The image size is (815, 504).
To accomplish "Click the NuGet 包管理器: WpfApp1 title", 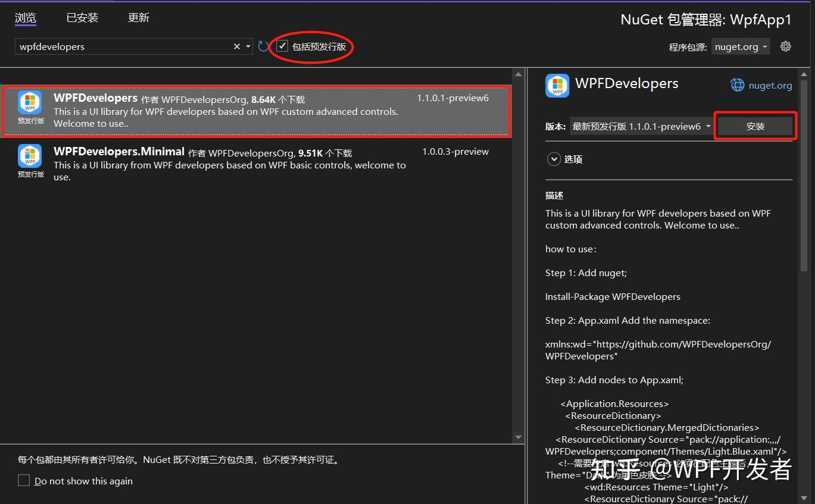I will tap(706, 20).
